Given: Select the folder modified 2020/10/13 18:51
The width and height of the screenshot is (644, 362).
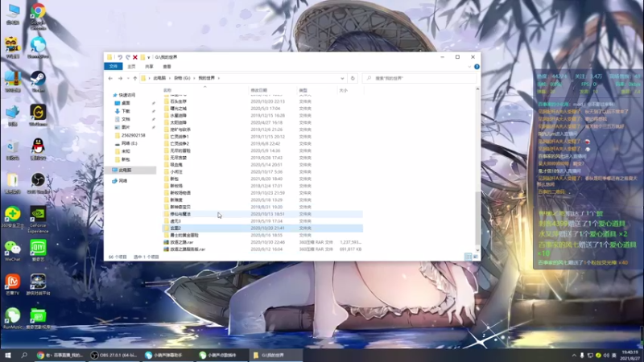Looking at the screenshot, I should (263, 214).
